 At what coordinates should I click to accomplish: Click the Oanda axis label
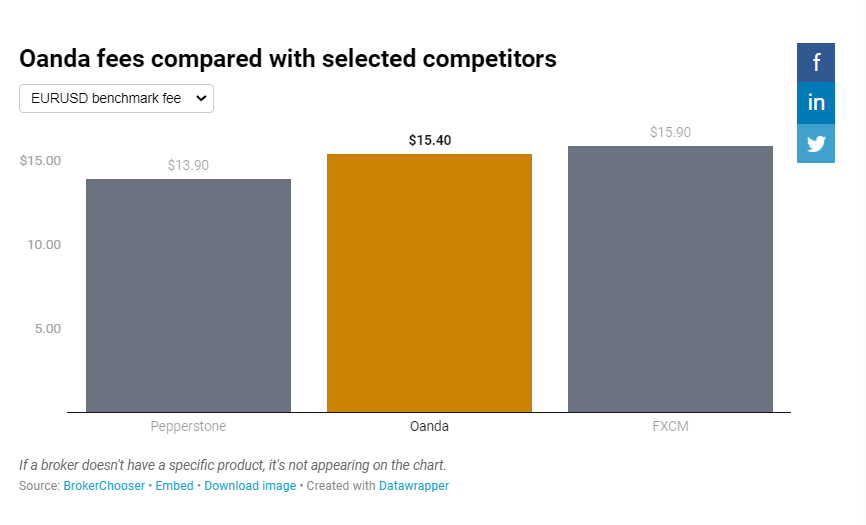tap(429, 426)
